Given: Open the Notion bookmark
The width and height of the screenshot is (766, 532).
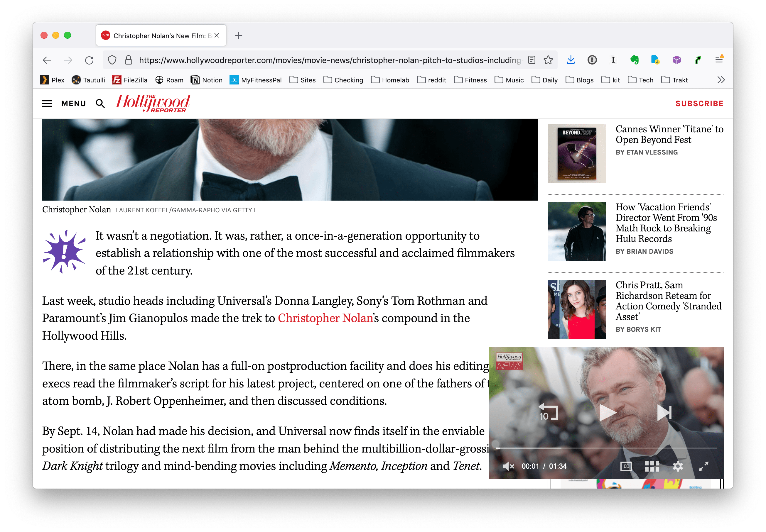Looking at the screenshot, I should [206, 80].
